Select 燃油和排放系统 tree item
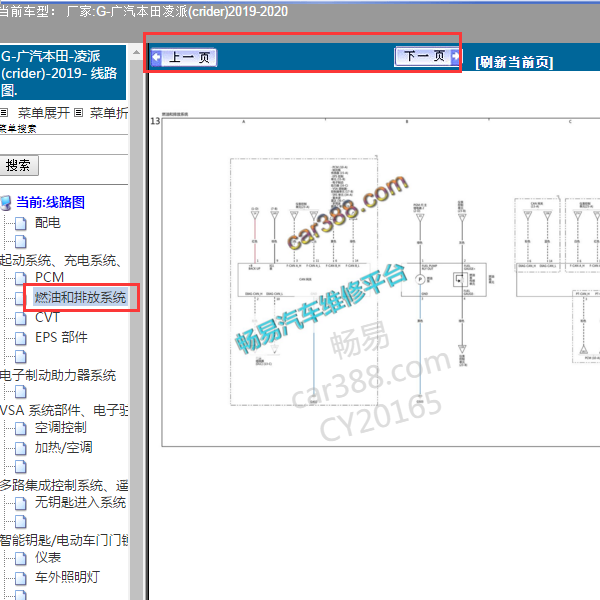Image resolution: width=600 pixels, height=600 pixels. coord(80,297)
